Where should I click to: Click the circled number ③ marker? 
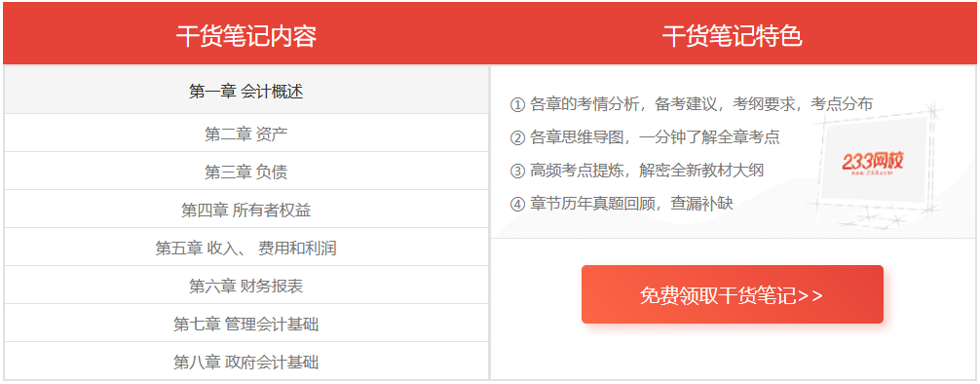point(516,171)
